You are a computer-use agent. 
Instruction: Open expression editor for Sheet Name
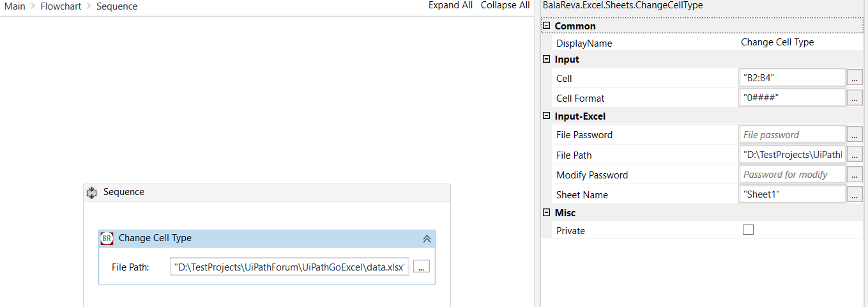click(x=855, y=194)
